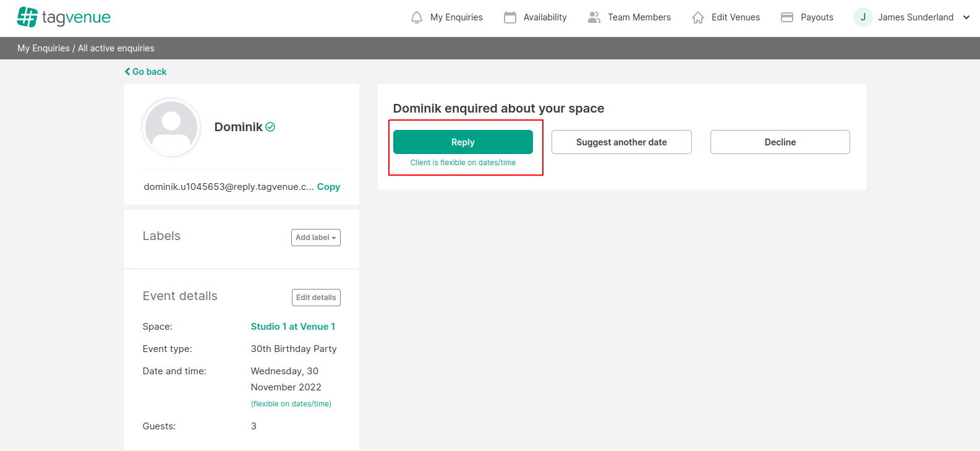This screenshot has height=451, width=980.
Task: Click the dominik.u1045653@reply.tagvenue email text
Action: (x=229, y=187)
